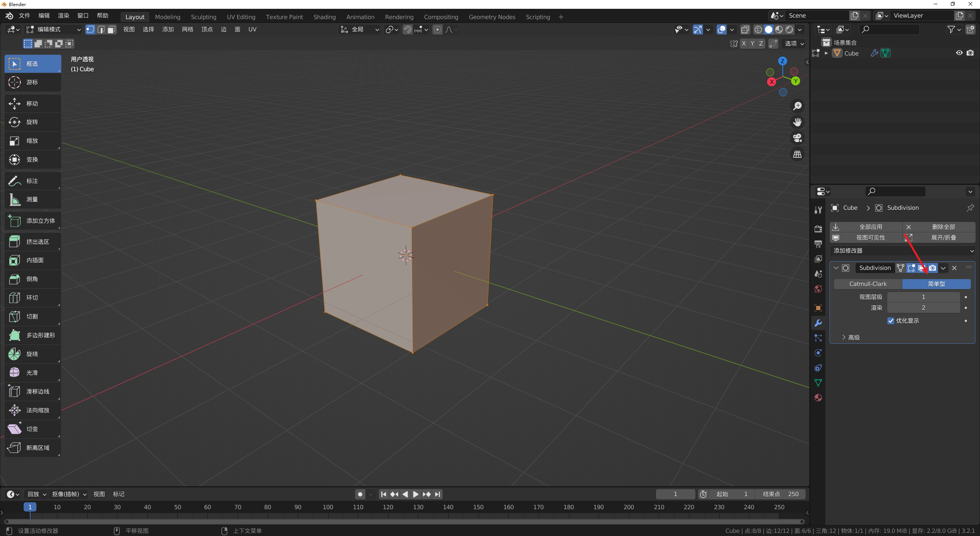Viewport: 980px width, 536px height.
Task: Click the camera view icon in viewport
Action: [x=797, y=138]
